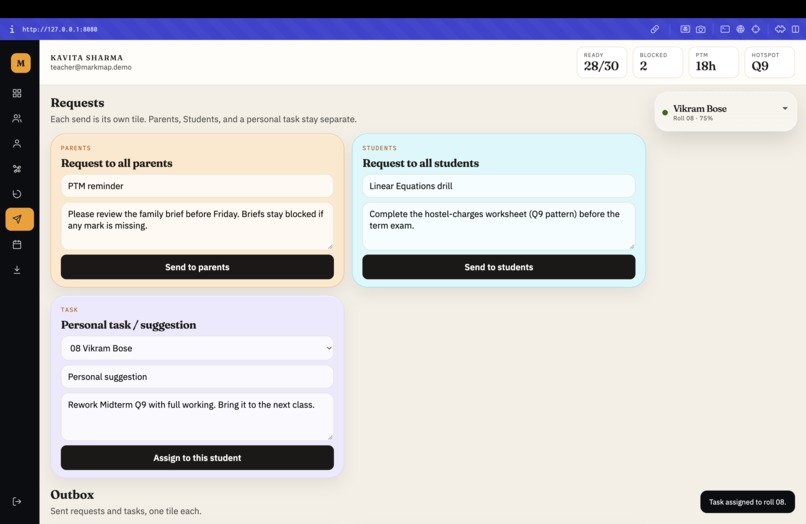Click the Request to all parents heading

click(117, 163)
